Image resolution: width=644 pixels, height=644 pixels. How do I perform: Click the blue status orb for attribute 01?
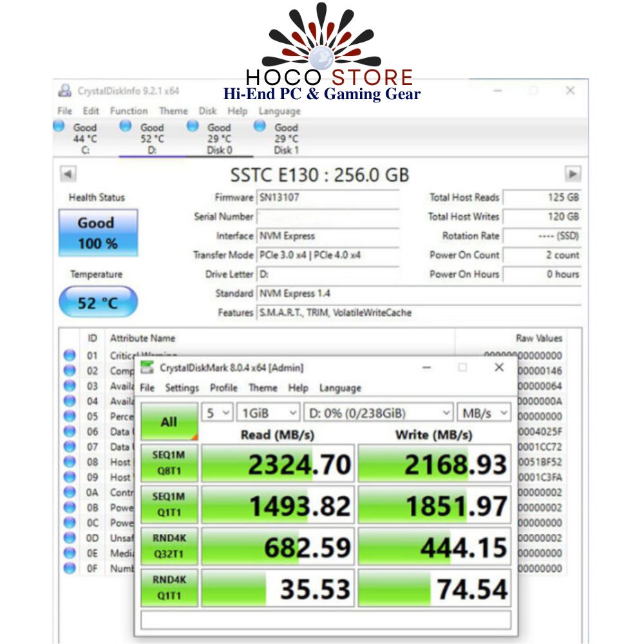point(70,355)
